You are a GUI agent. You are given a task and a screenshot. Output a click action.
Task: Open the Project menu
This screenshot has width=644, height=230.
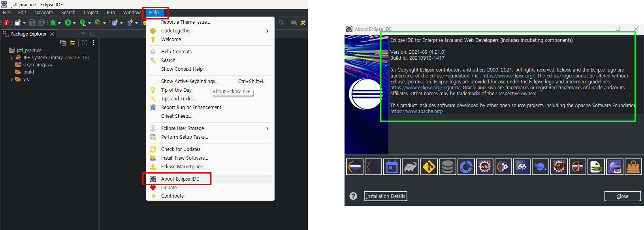[91, 13]
